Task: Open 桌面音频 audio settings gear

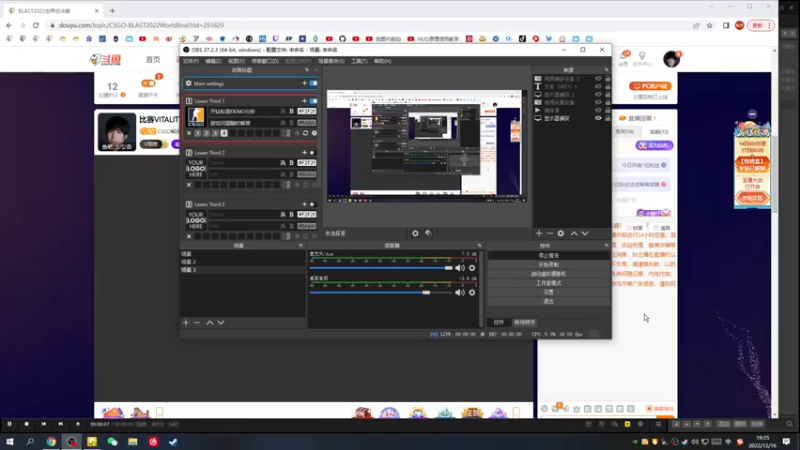Action: click(472, 292)
